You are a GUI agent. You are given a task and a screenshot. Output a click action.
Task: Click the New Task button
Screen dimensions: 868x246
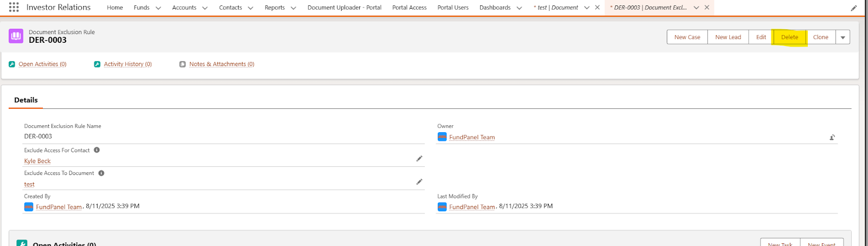(780, 243)
